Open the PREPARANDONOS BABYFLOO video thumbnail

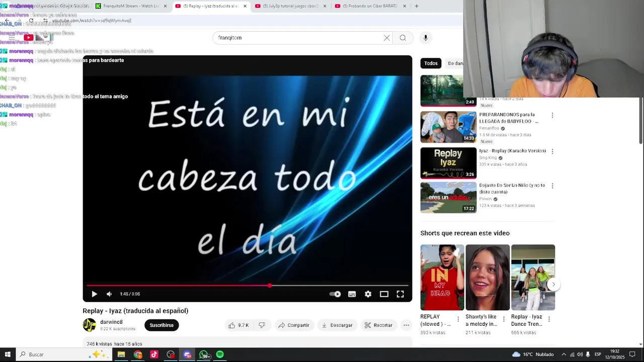[x=448, y=127]
